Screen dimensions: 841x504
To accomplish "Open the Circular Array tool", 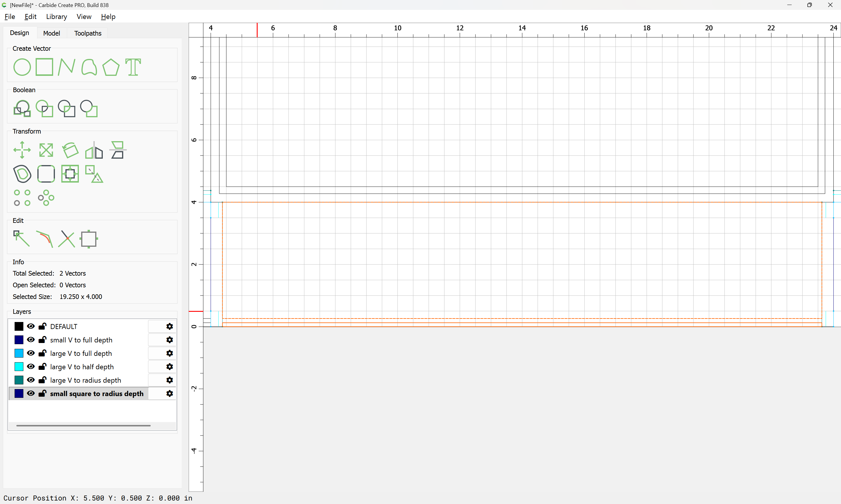I will click(46, 198).
